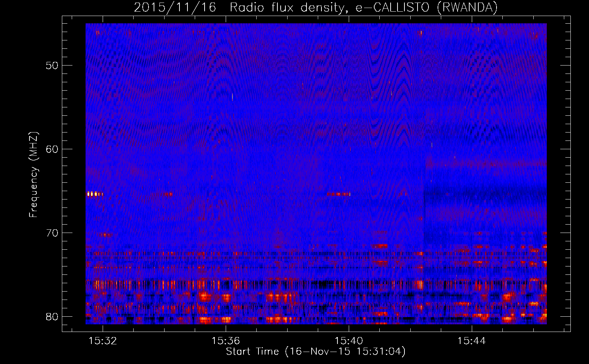The width and height of the screenshot is (589, 364).
Task: Click the plot title 'Radio flux density, e-CALLISTO (RWANDA)'
Action: point(364,7)
